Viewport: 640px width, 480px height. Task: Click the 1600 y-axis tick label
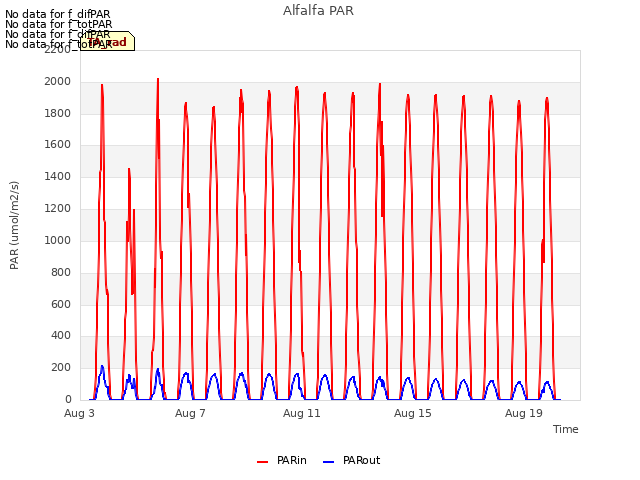58,145
